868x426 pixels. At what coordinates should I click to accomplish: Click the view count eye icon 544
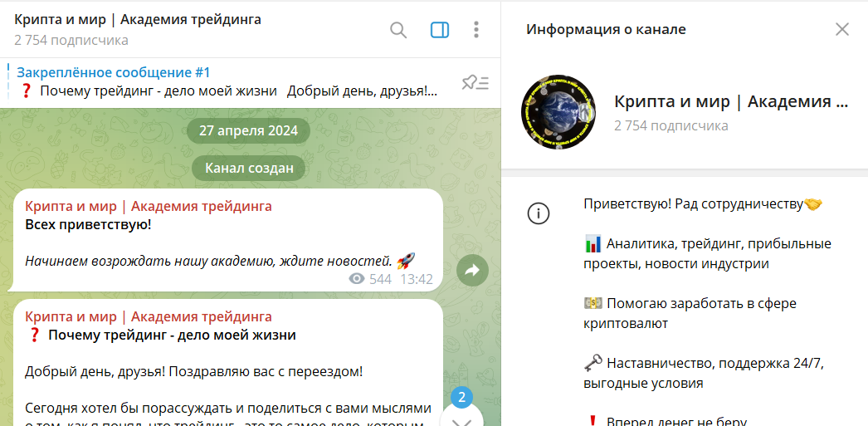point(357,279)
